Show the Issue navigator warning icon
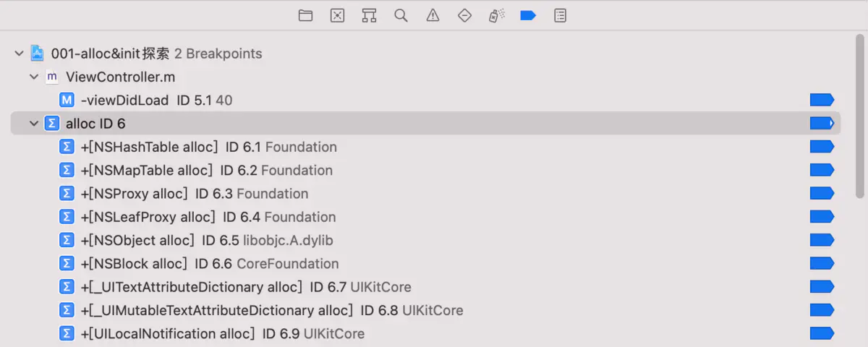Viewport: 868px width, 347px height. (x=433, y=15)
